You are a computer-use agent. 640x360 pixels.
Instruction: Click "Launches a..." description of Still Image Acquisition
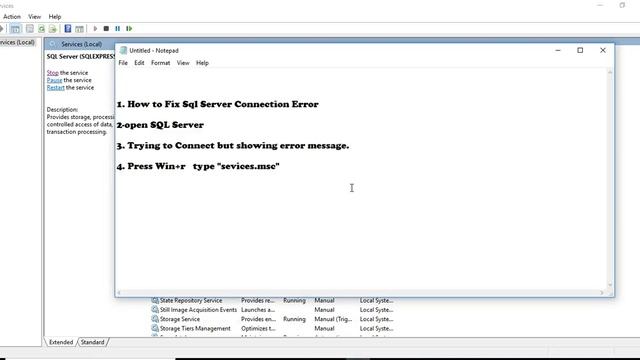pyautogui.click(x=258, y=310)
